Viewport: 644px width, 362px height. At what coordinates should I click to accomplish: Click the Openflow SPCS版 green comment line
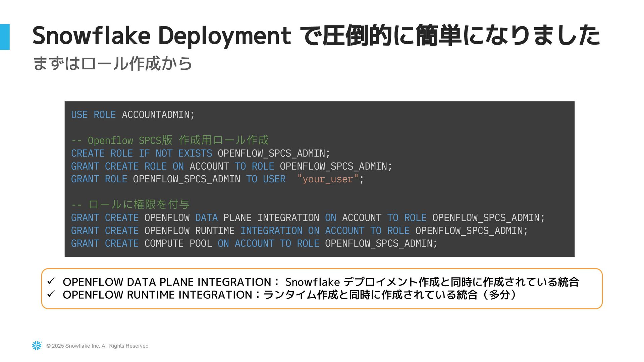click(x=170, y=140)
